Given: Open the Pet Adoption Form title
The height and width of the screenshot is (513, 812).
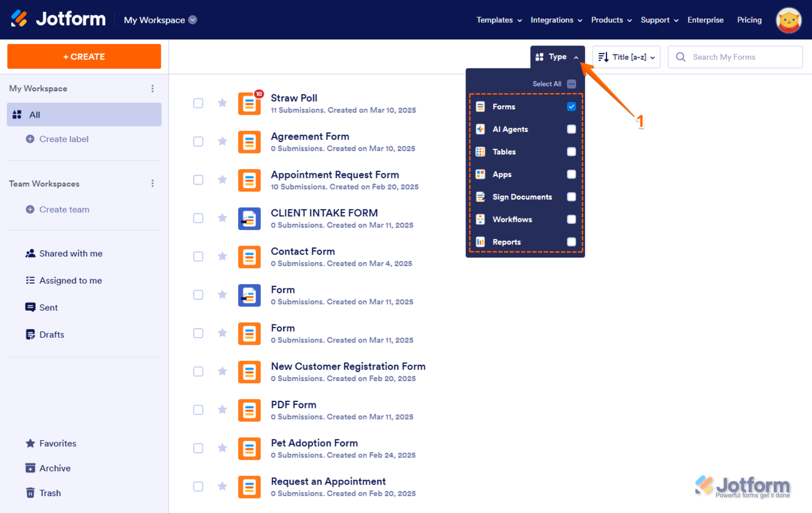Looking at the screenshot, I should (x=314, y=443).
